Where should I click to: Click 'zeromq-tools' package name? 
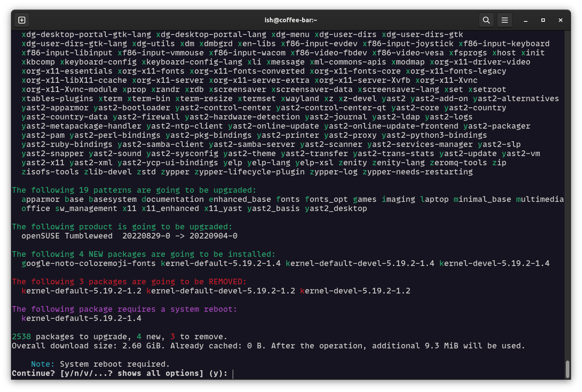coord(458,163)
